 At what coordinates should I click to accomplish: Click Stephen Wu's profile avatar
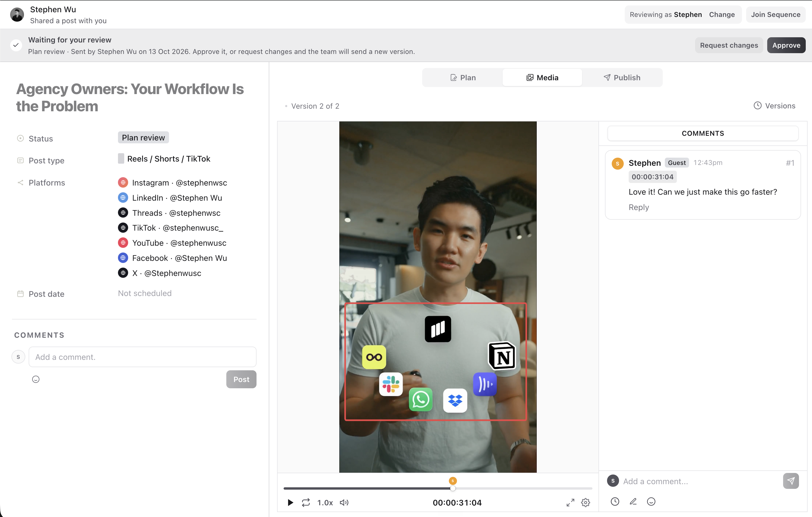17,15
